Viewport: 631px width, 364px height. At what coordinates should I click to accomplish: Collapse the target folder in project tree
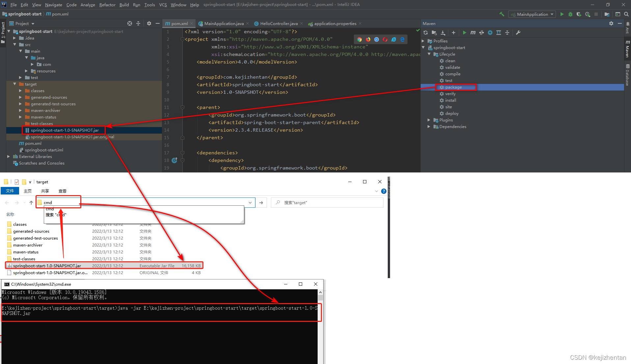(x=14, y=84)
